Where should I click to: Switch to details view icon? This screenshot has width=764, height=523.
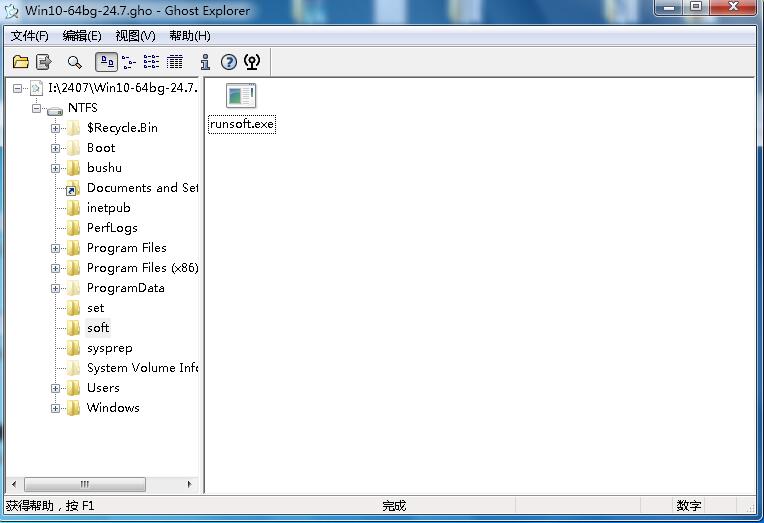pos(174,62)
